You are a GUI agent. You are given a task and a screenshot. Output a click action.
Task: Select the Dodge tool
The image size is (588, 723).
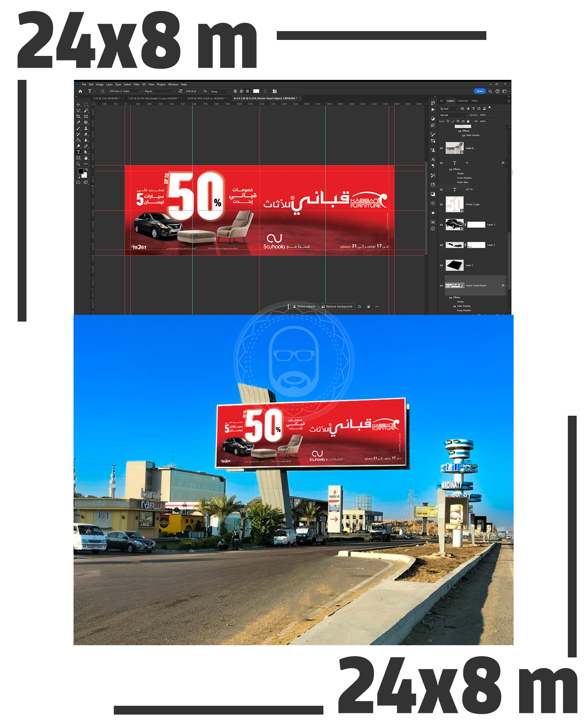point(78,146)
